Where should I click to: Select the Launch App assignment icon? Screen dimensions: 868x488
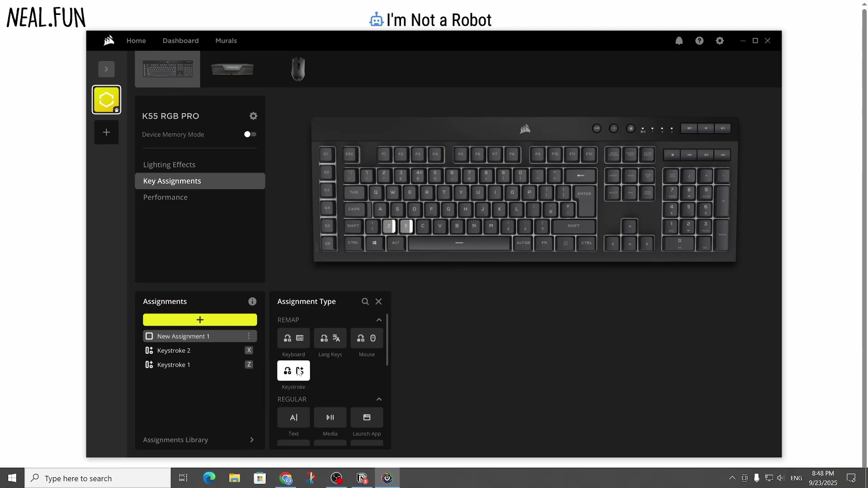pyautogui.click(x=367, y=418)
